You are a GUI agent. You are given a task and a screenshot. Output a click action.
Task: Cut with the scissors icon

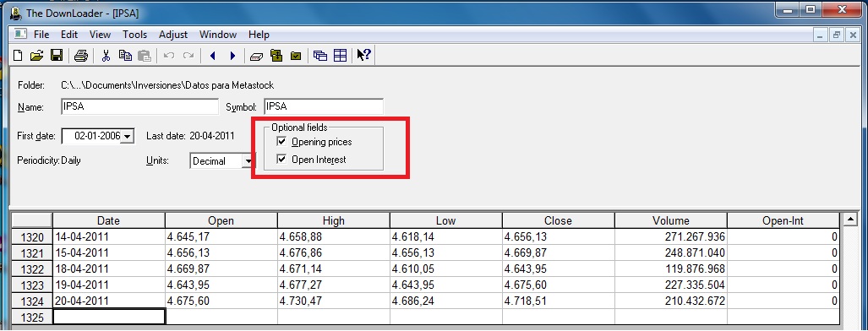[106, 56]
